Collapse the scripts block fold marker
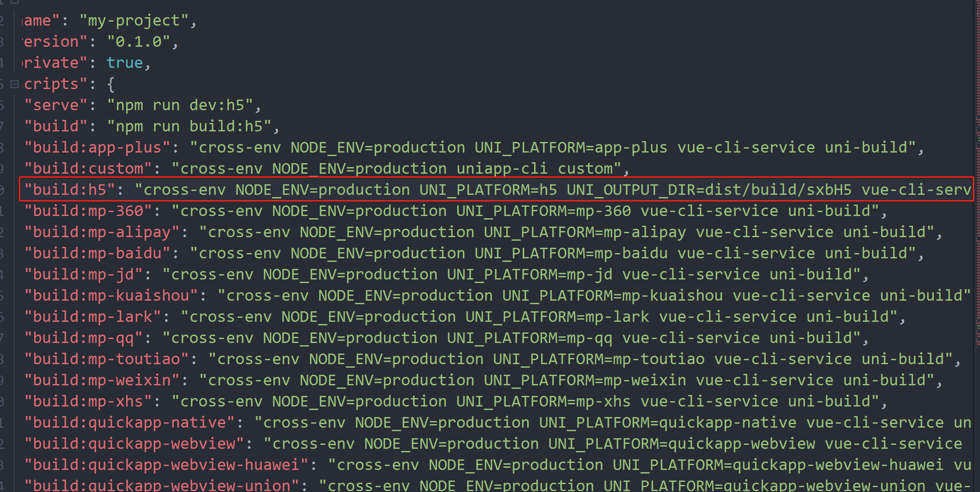The height and width of the screenshot is (492, 980). (14, 84)
